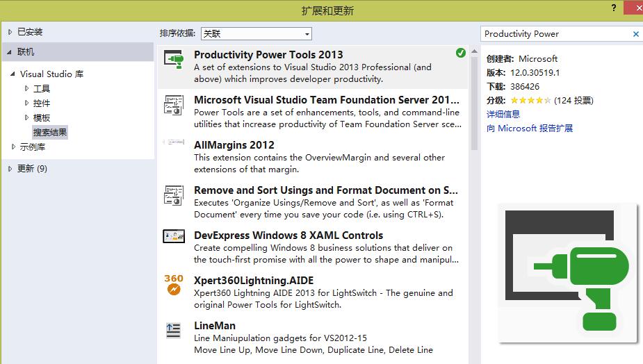Select AllMargins 2012 entry title
The height and width of the screenshot is (364, 643).
(234, 145)
